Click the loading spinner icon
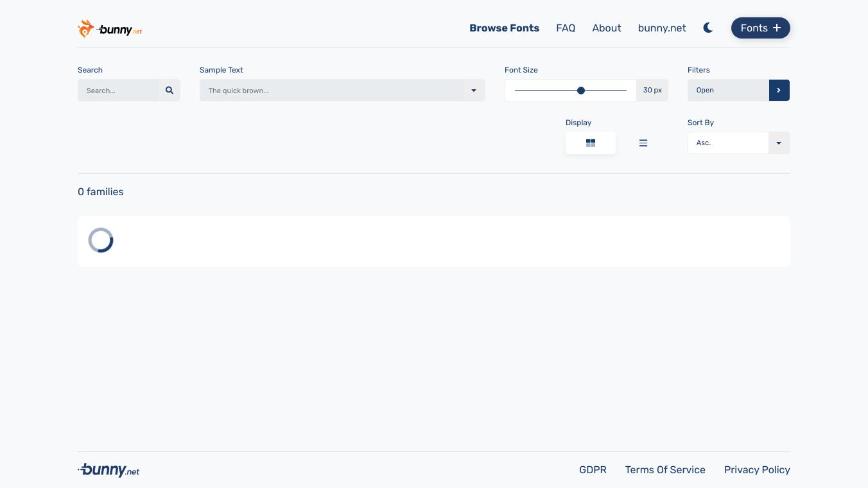 101,240
